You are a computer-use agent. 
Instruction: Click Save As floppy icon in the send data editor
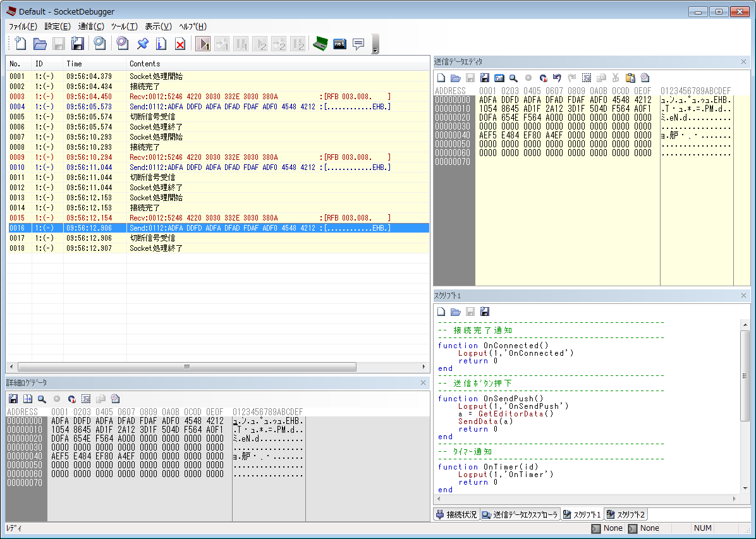tap(485, 78)
